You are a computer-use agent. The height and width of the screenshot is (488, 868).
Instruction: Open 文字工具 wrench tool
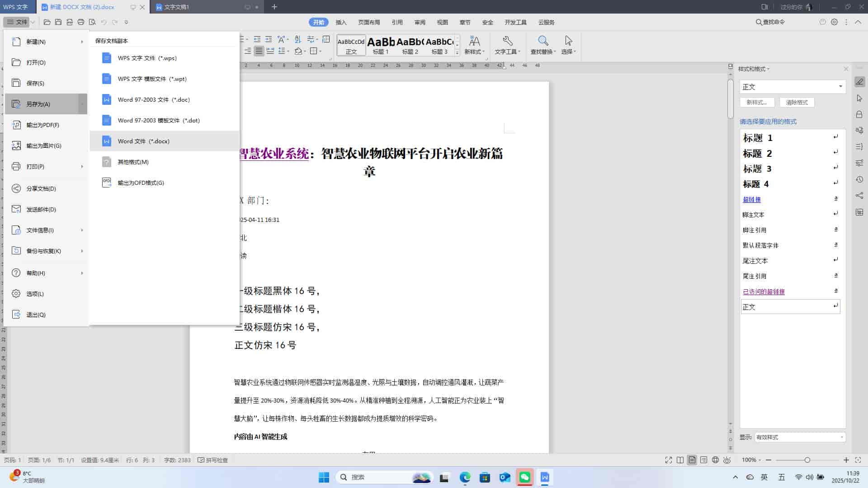[x=507, y=45]
